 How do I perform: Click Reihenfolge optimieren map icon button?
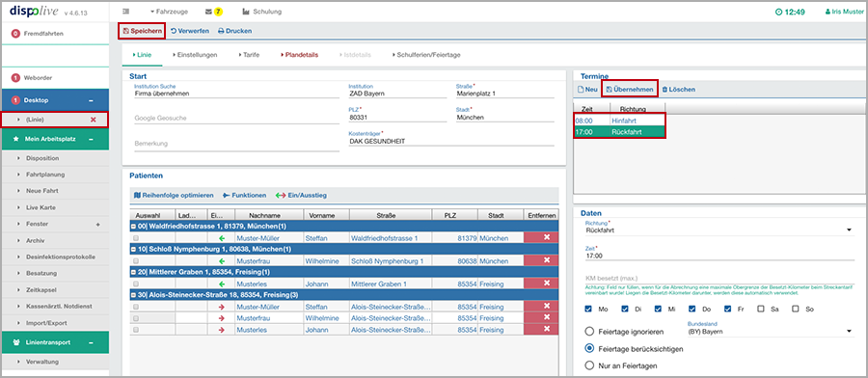coord(174,196)
